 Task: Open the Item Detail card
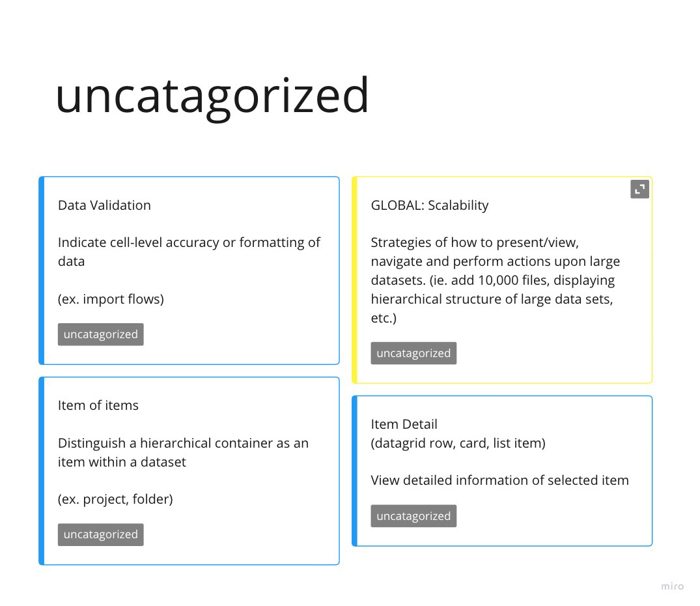pyautogui.click(x=502, y=471)
